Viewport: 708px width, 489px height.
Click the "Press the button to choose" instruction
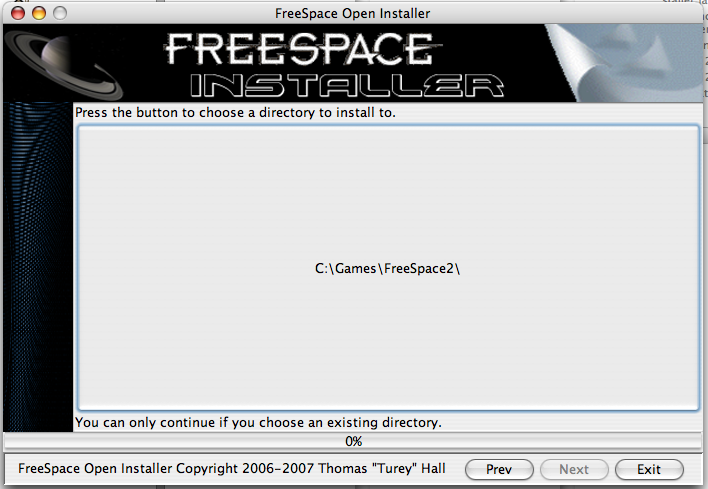pos(235,112)
